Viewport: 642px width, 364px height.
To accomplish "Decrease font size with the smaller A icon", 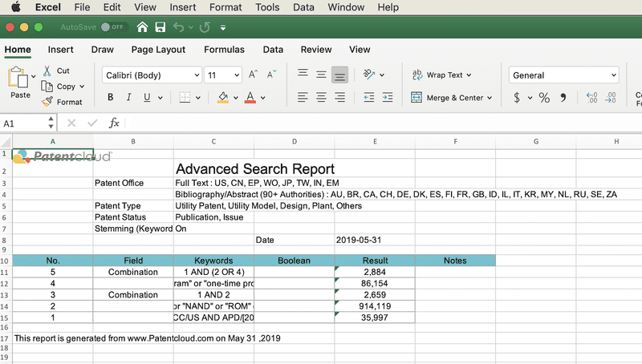I will pos(271,75).
